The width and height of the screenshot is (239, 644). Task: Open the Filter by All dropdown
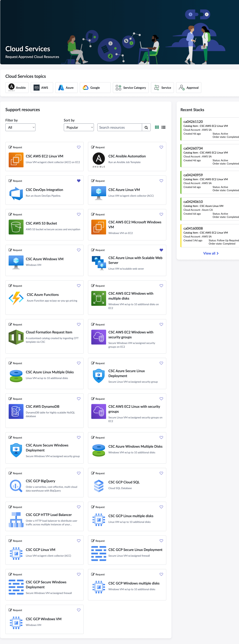coord(20,127)
